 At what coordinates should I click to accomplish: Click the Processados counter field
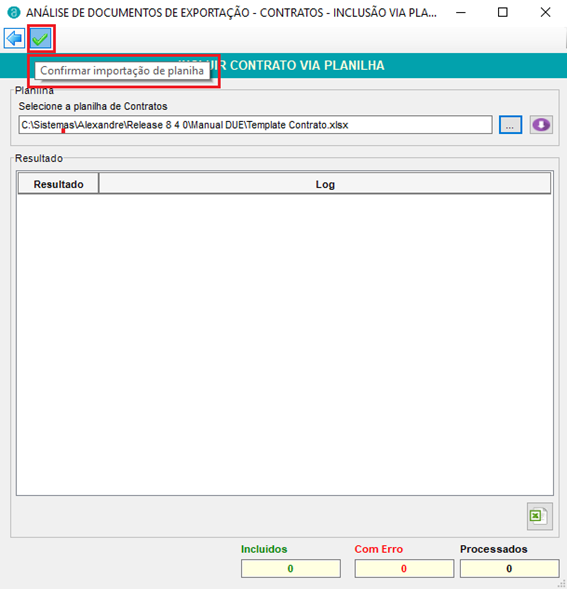click(510, 568)
